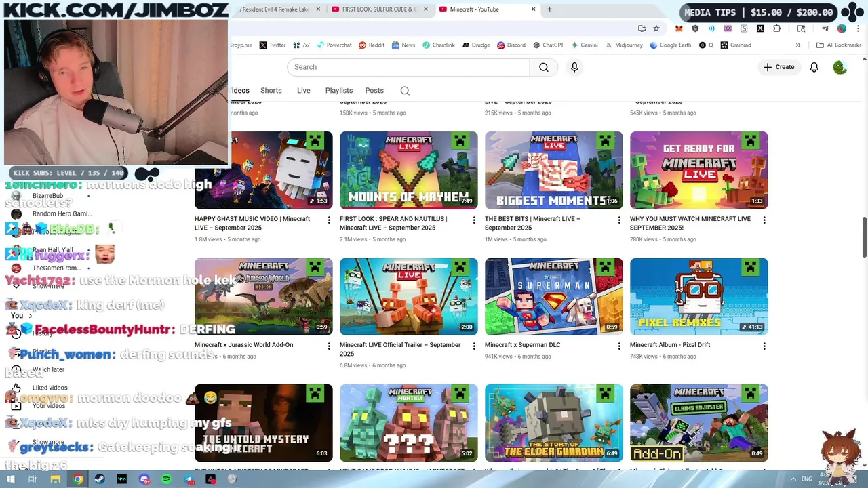Screen dimensions: 868x488
Task: Click the Create button
Action: 778,67
